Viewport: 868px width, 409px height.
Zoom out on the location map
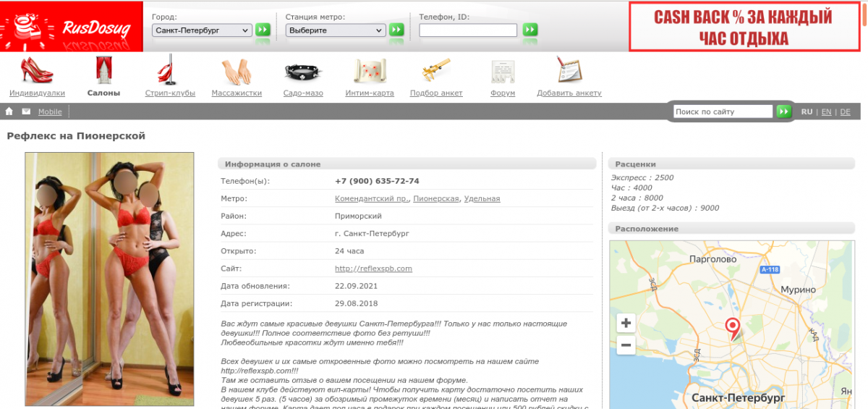(x=626, y=345)
